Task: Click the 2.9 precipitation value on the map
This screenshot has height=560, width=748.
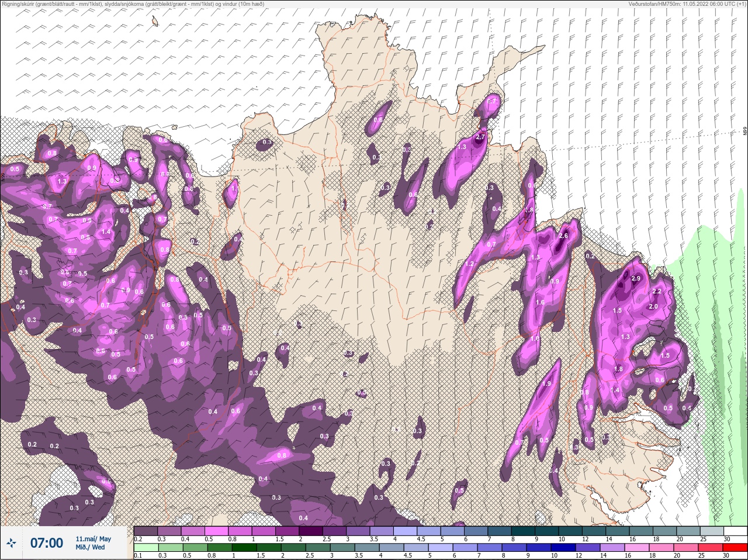Action: [x=636, y=279]
